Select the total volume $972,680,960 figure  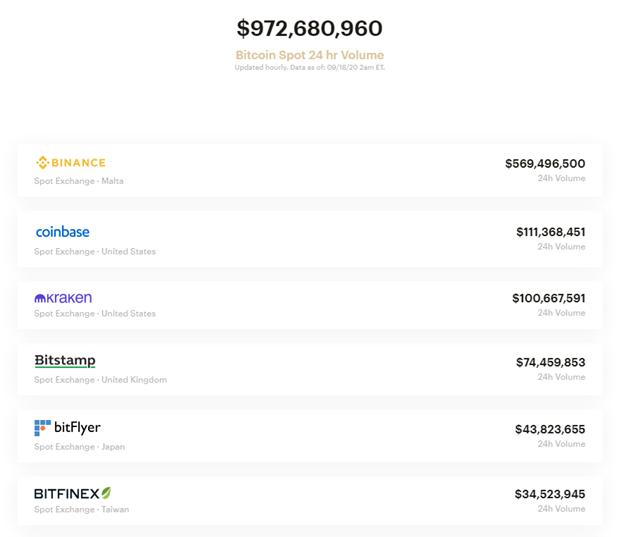click(x=310, y=29)
